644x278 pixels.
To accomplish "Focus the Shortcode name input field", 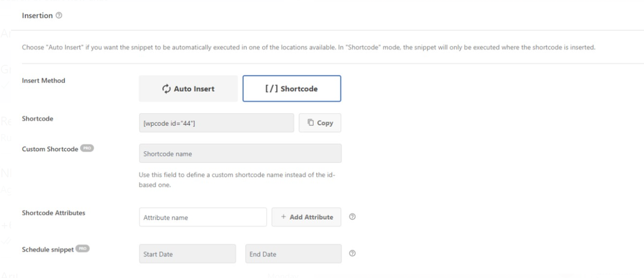I will (x=240, y=153).
